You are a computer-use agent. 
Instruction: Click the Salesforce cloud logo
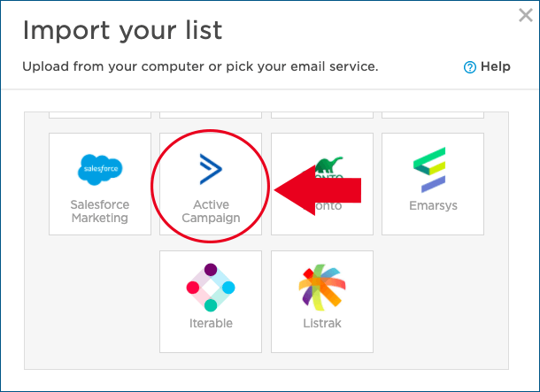100,168
